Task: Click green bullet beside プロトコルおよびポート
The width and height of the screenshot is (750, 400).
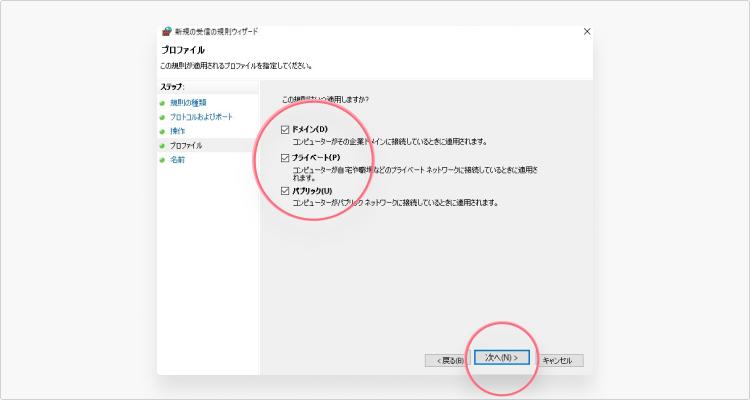Action: [x=163, y=117]
